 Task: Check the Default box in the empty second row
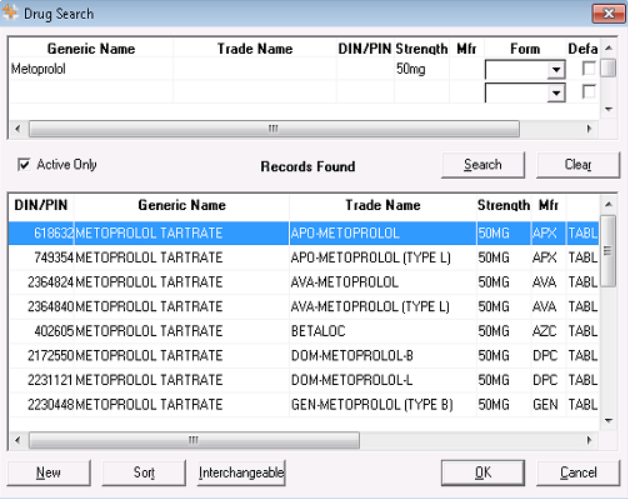pyautogui.click(x=588, y=91)
